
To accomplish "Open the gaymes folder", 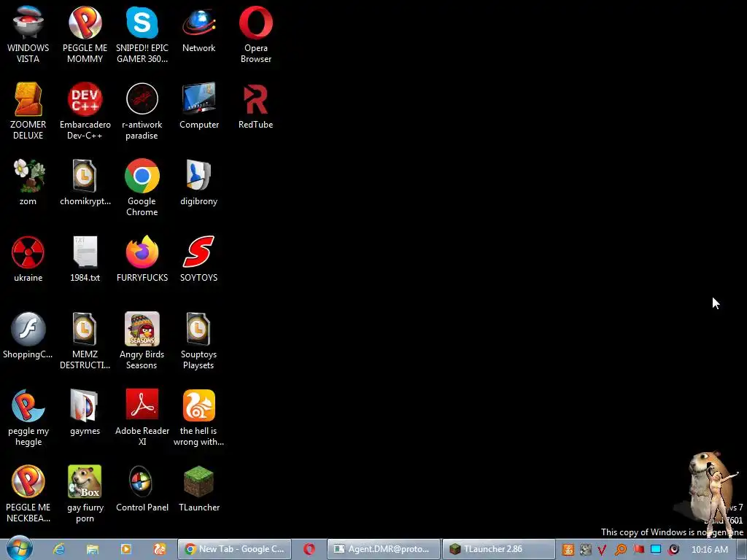I will pos(85,413).
